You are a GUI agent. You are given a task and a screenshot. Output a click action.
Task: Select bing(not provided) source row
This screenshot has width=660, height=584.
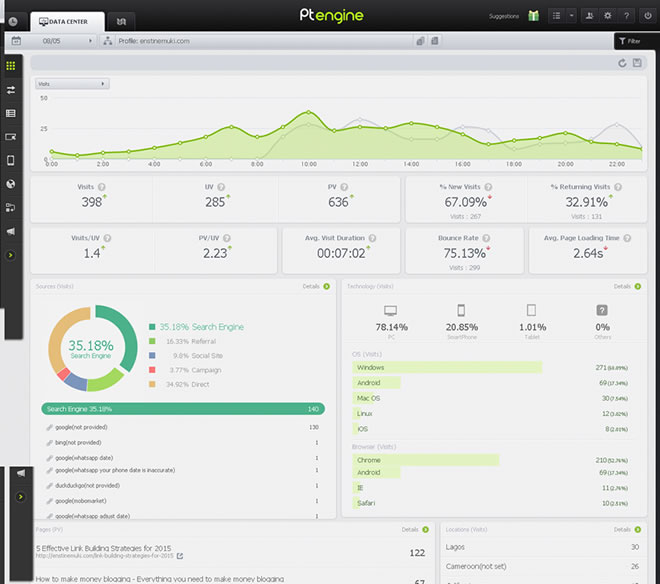pos(182,443)
